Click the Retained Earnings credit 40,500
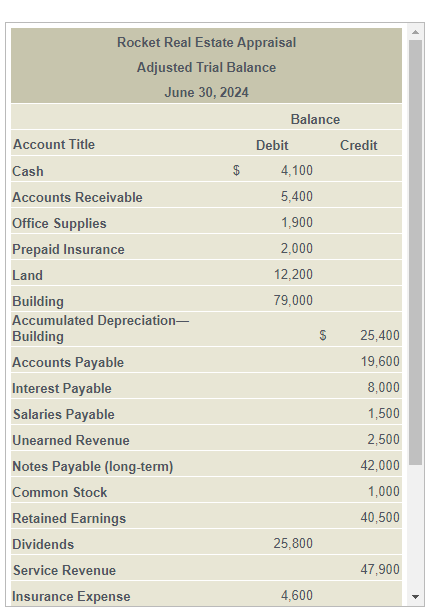Image resolution: width=431 pixels, height=608 pixels. [x=380, y=517]
